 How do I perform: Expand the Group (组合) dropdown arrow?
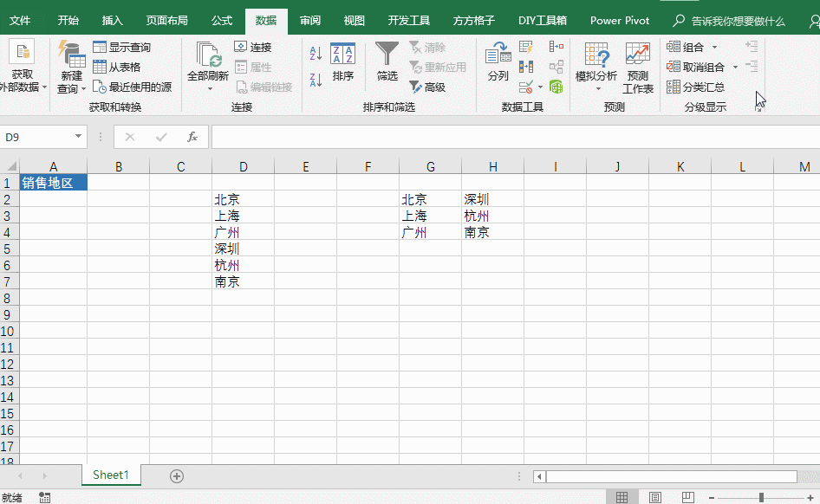coord(714,47)
